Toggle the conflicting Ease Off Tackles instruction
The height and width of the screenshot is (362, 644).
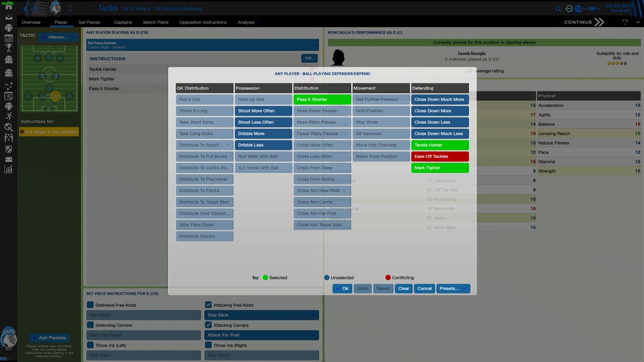(440, 156)
